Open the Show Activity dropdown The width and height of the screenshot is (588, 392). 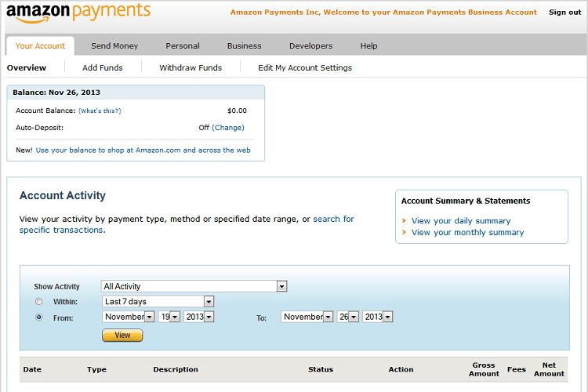[194, 286]
